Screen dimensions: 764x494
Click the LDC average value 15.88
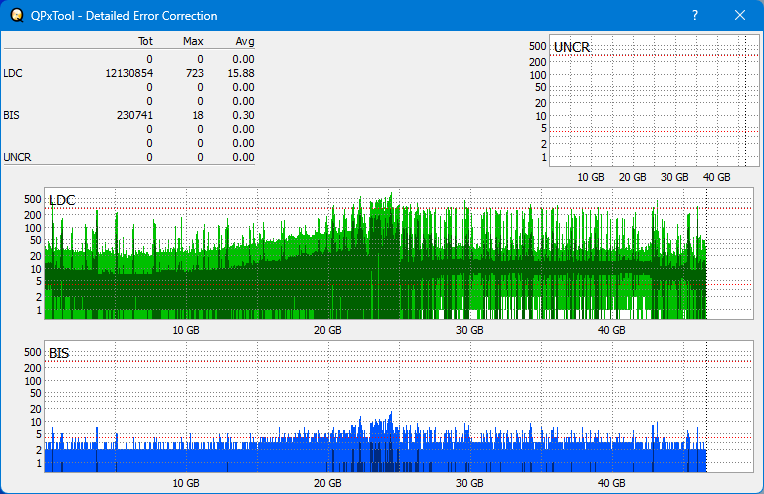click(241, 73)
